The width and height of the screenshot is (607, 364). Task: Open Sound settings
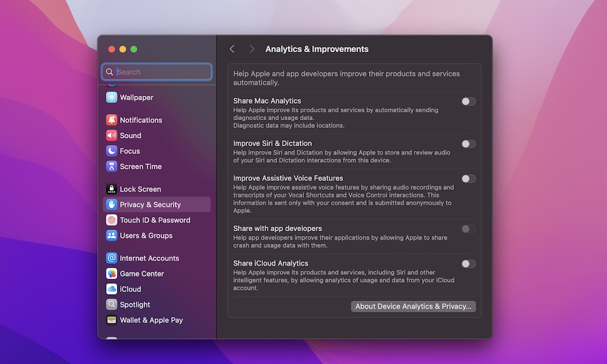click(x=131, y=135)
